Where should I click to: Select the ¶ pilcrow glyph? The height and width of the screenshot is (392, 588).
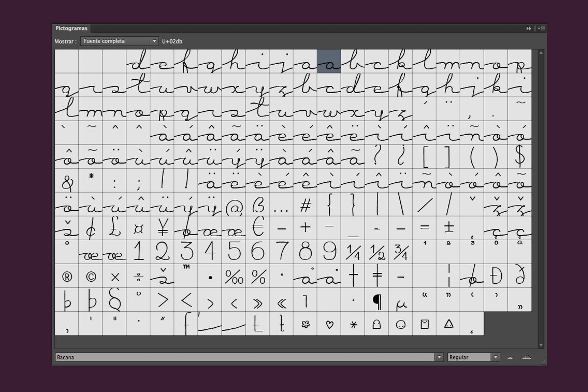[377, 300]
